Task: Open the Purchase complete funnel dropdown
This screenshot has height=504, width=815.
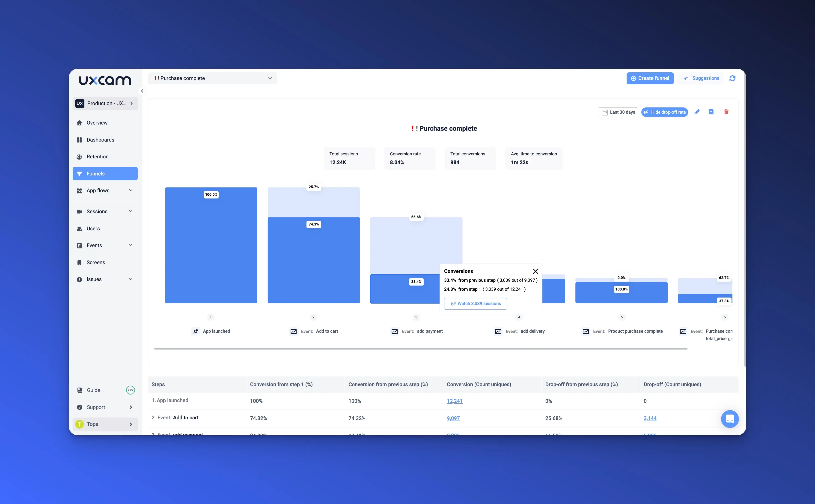Action: [212, 78]
